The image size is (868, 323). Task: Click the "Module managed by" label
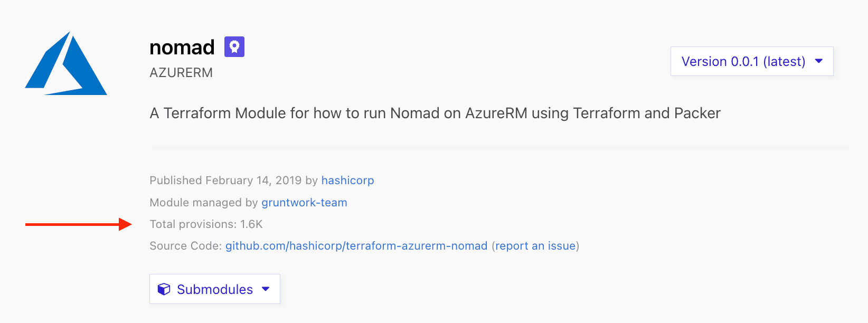point(204,203)
